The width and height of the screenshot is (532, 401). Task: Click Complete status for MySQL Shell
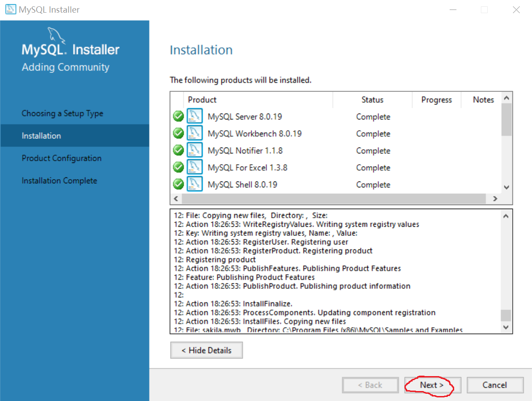click(373, 185)
